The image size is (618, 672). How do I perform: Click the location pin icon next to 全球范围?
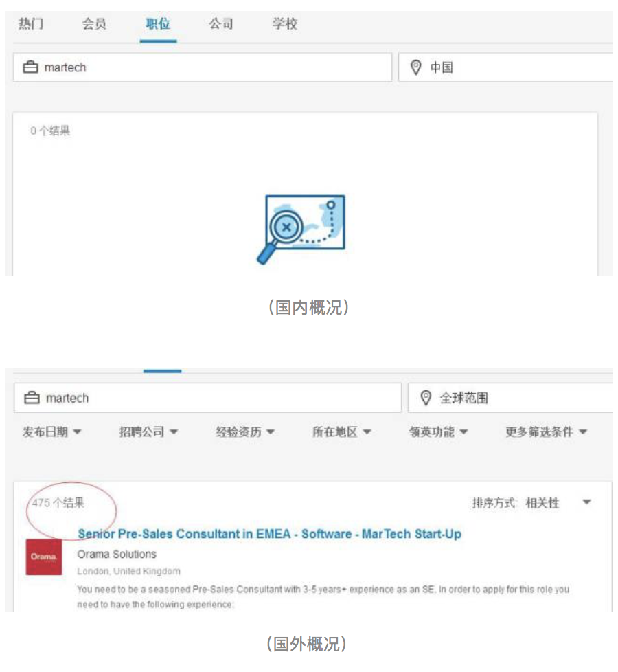tap(425, 398)
